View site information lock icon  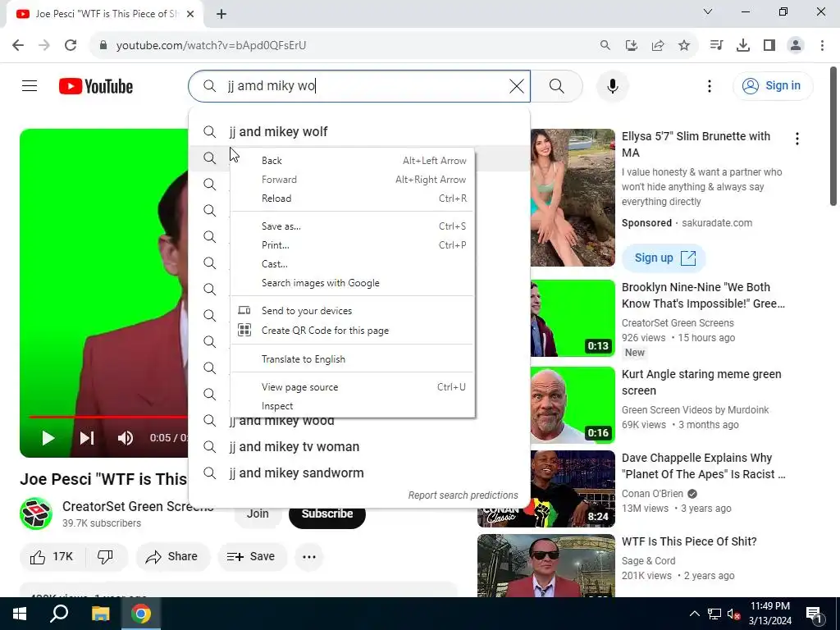click(103, 45)
